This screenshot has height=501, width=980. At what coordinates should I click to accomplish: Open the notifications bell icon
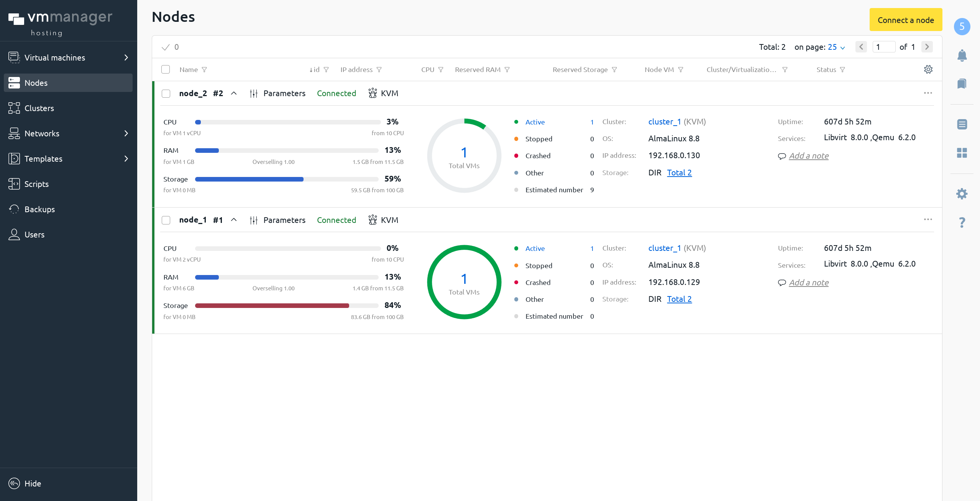coord(962,56)
